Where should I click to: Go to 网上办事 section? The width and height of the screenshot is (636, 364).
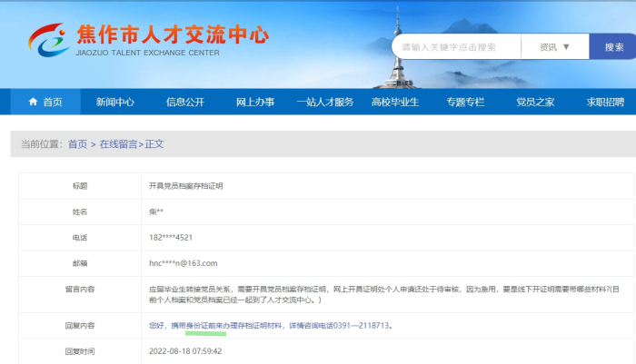click(x=255, y=102)
